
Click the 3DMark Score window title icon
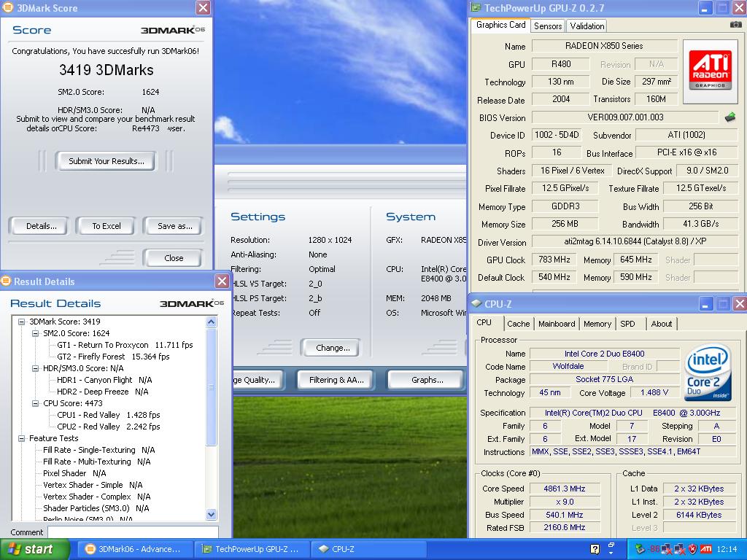coord(8,7)
